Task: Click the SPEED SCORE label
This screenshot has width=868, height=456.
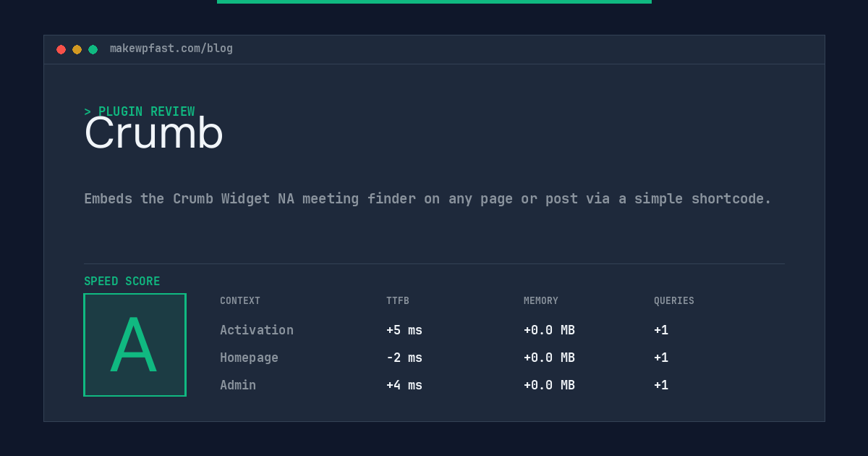Action: pos(122,282)
